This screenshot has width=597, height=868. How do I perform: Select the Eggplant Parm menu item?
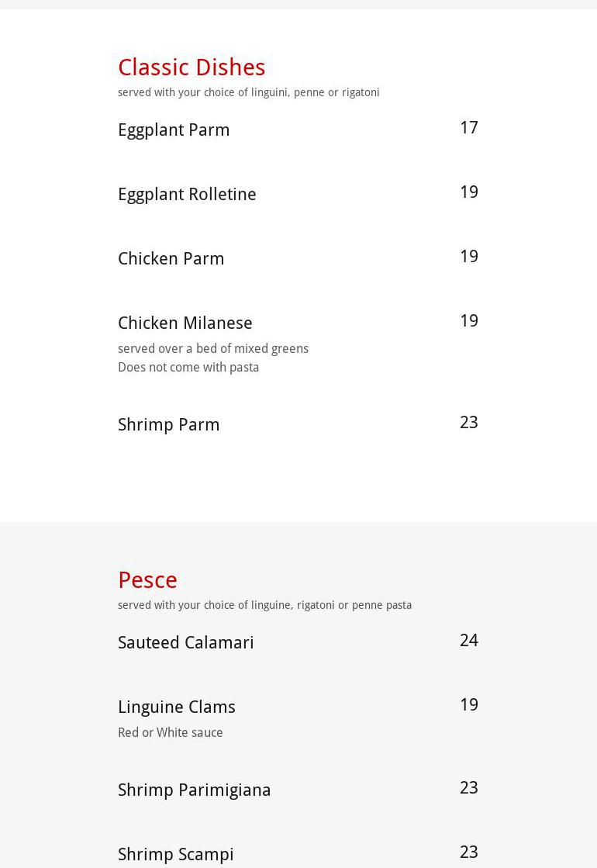coord(174,130)
